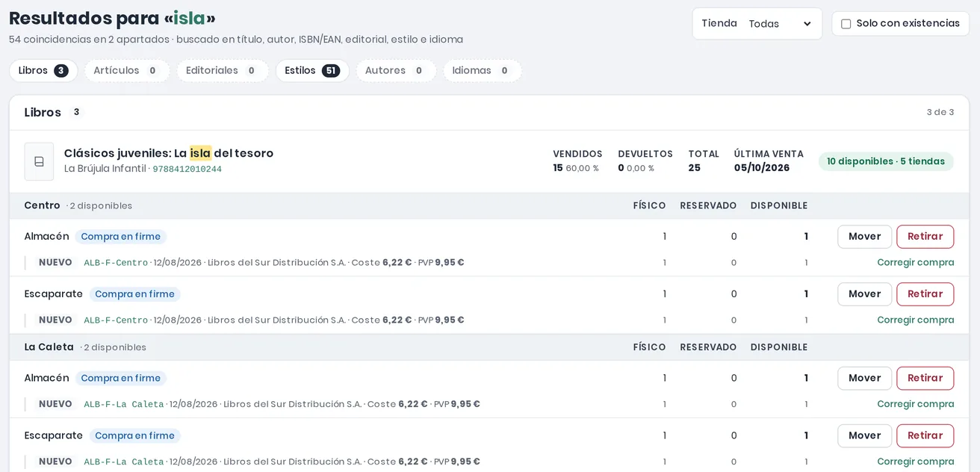Click the Resultados para «isla» heading

coord(112,18)
